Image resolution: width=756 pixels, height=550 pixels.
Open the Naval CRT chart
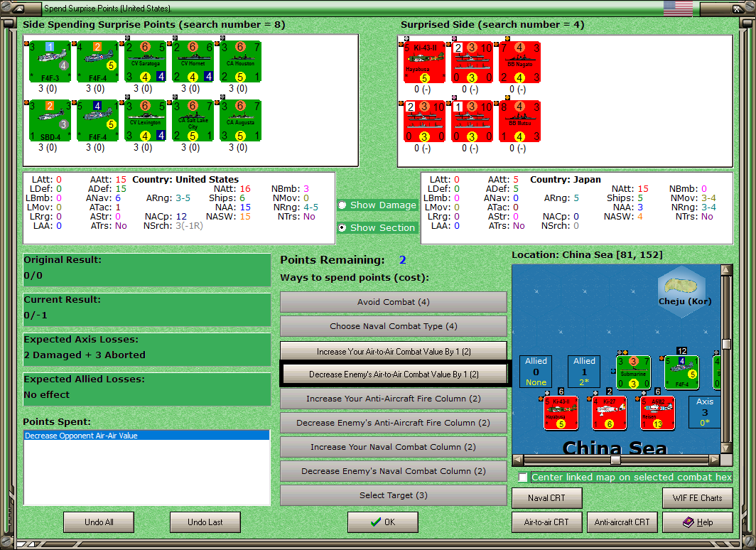tap(547, 498)
